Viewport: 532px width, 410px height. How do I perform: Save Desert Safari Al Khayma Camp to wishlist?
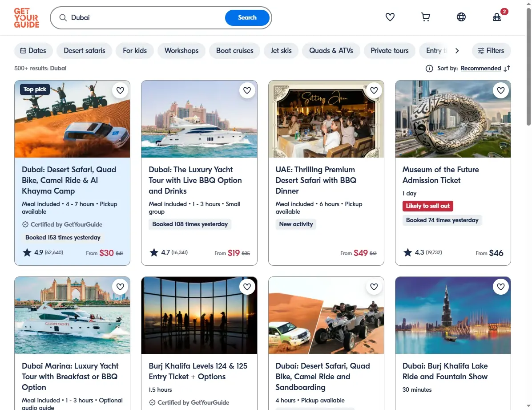[x=120, y=90]
